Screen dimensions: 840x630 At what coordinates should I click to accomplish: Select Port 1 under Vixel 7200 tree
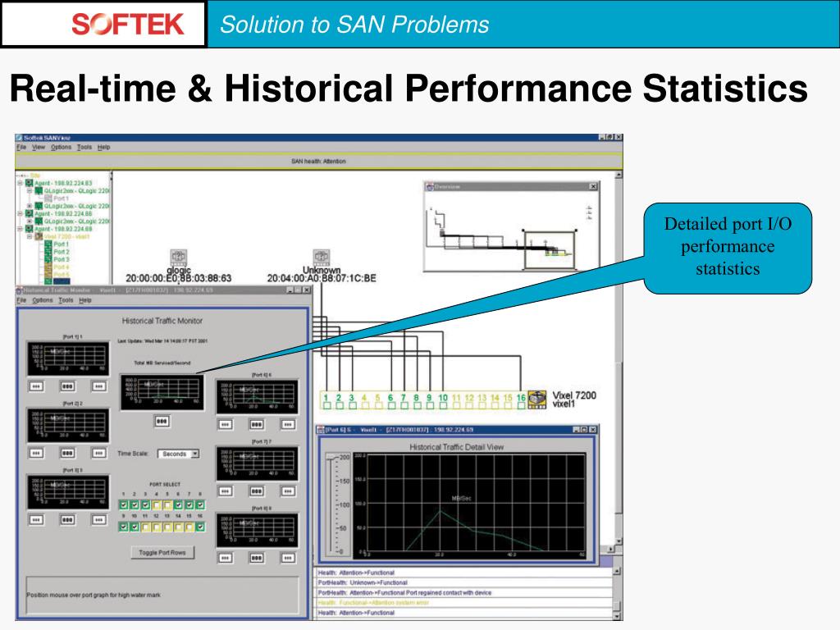pyautogui.click(x=61, y=244)
